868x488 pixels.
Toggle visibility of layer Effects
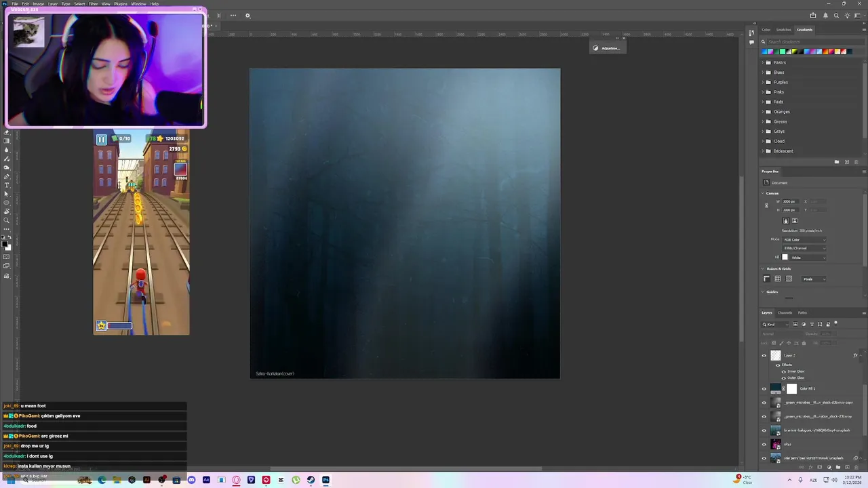coord(778,365)
